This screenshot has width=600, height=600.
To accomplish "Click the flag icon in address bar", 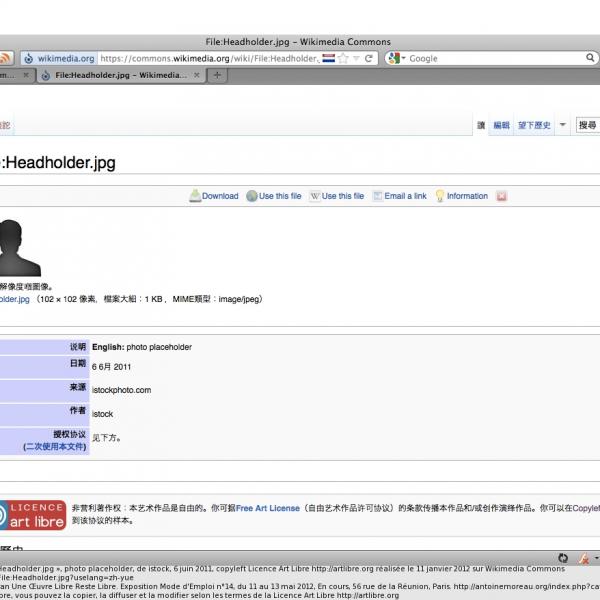I will point(328,58).
